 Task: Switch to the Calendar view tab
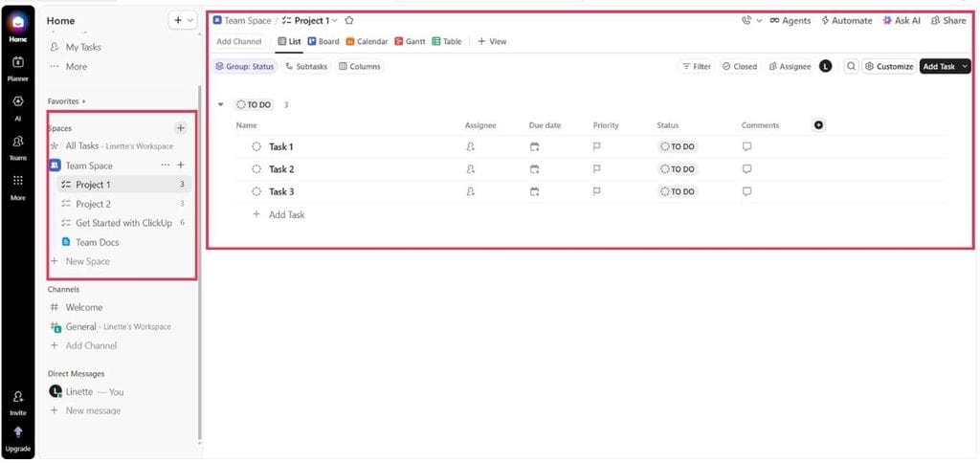pyautogui.click(x=367, y=42)
